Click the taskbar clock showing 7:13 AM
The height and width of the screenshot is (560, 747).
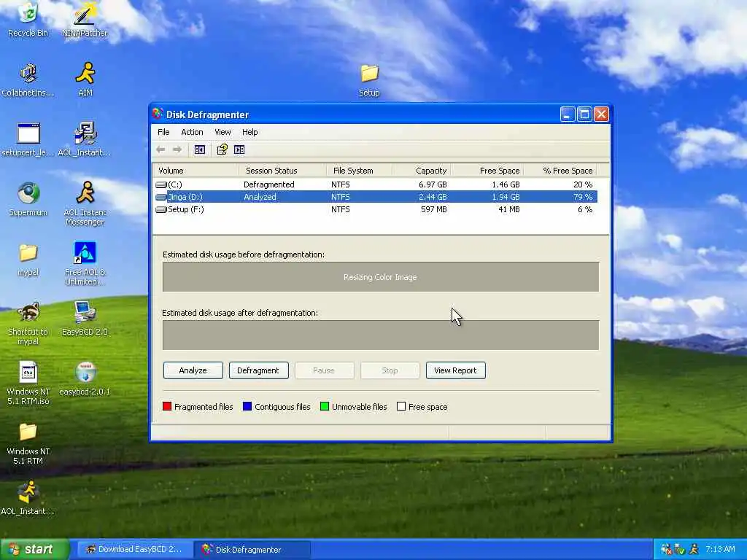coord(720,549)
